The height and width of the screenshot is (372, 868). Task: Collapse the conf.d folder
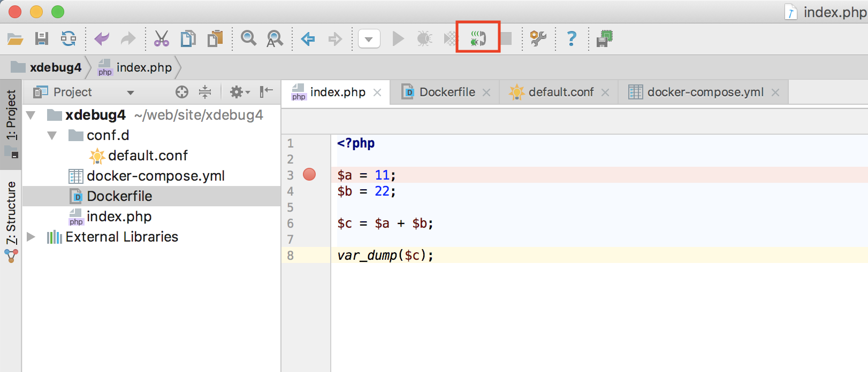point(52,136)
